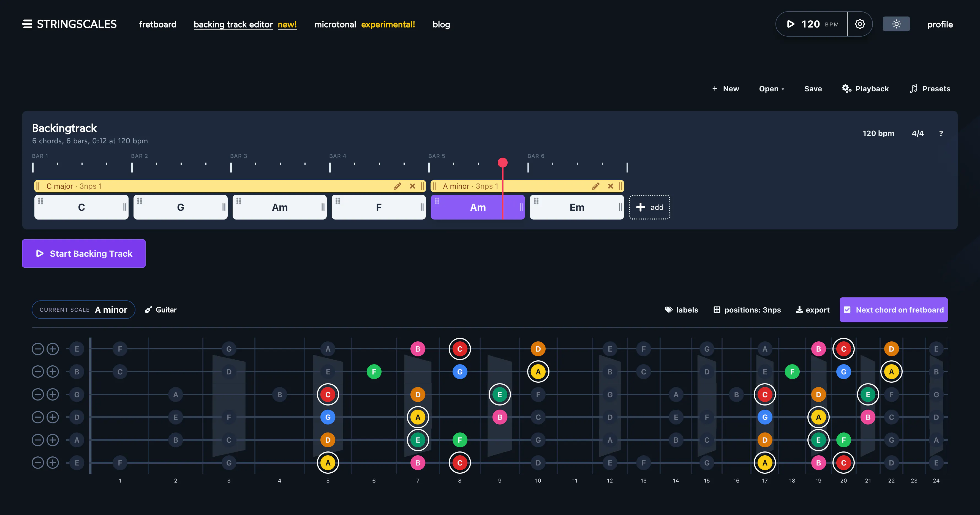Image resolution: width=980 pixels, height=515 pixels.
Task: Grab the A minor region's right resize handle
Action: click(620, 186)
